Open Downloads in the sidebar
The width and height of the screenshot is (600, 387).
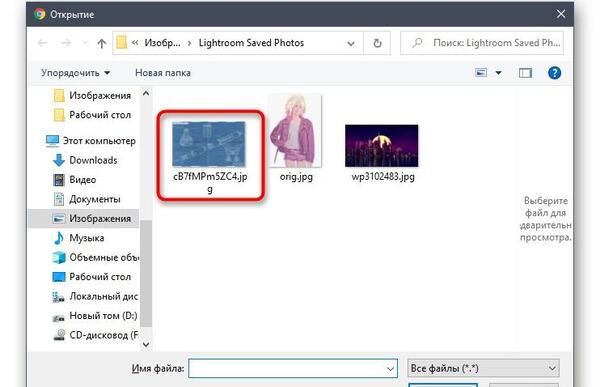[x=86, y=160]
